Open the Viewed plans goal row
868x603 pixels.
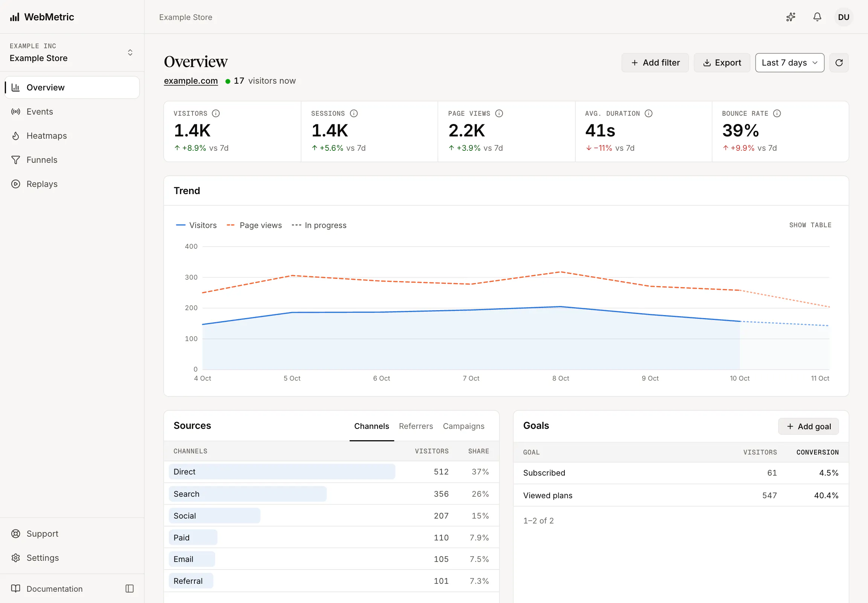[x=681, y=495]
